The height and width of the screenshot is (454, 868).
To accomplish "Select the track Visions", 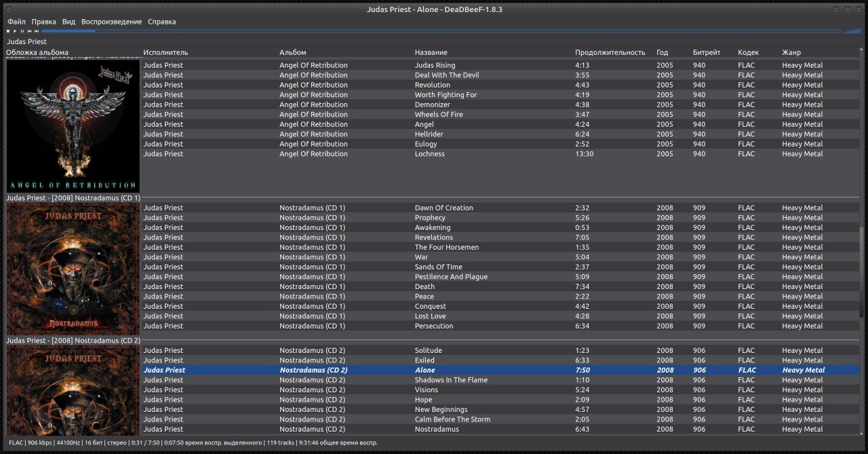I will point(500,390).
